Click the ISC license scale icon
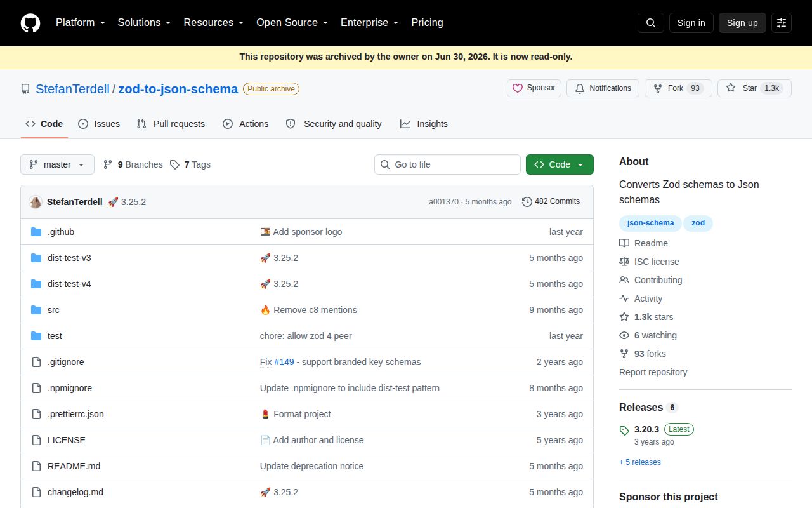Screen dimensions: 812x508 coord(624,262)
